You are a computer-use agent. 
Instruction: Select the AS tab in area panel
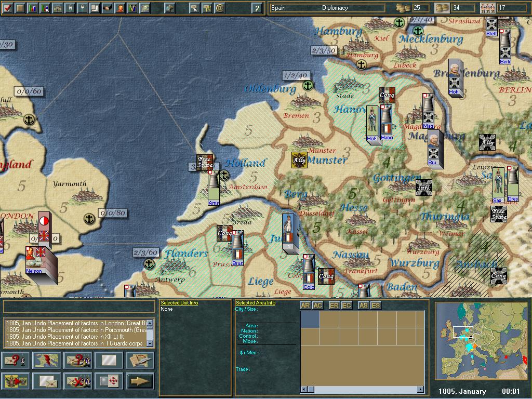[x=363, y=305]
